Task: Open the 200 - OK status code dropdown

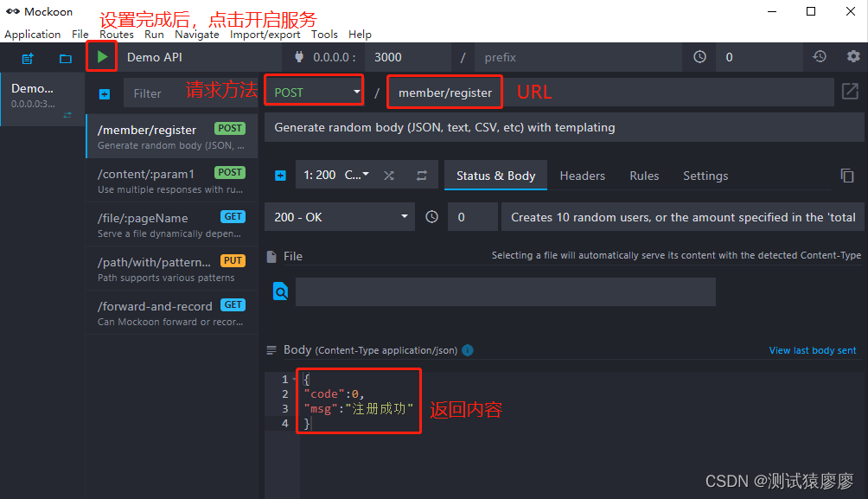Action: [x=339, y=216]
